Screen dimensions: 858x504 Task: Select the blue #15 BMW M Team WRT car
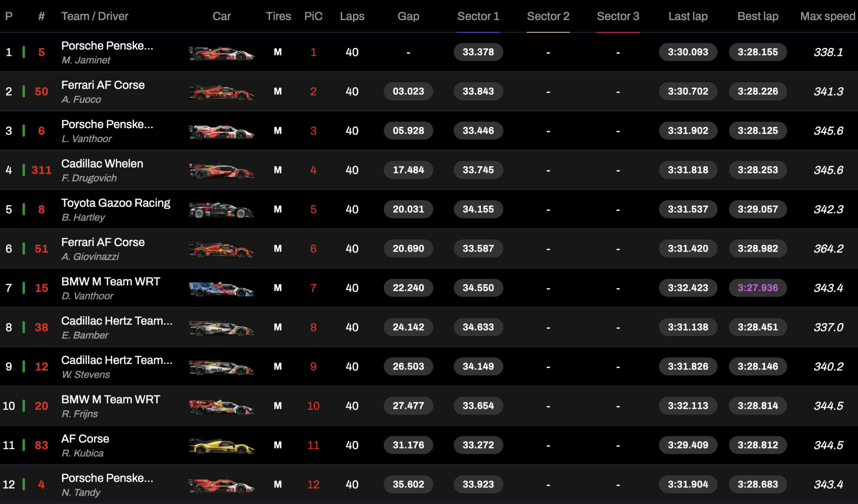[222, 289]
